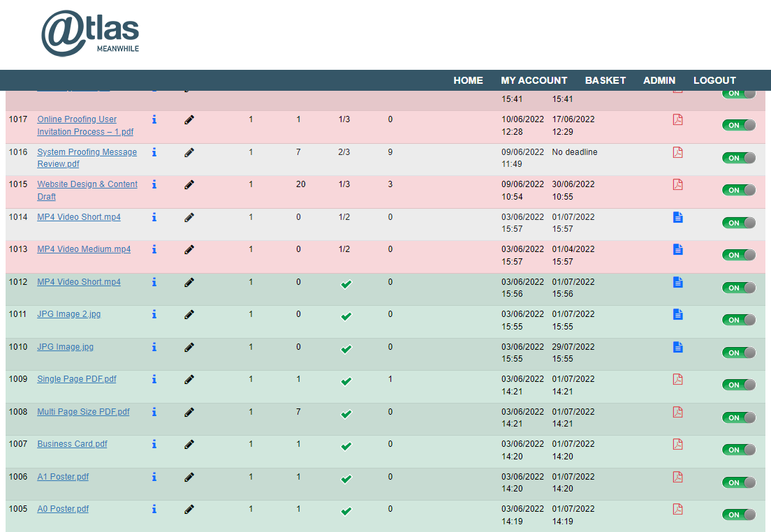This screenshot has height=532, width=771.
Task: Click the pencil icon for A1 Poster.pdf
Action: (189, 477)
